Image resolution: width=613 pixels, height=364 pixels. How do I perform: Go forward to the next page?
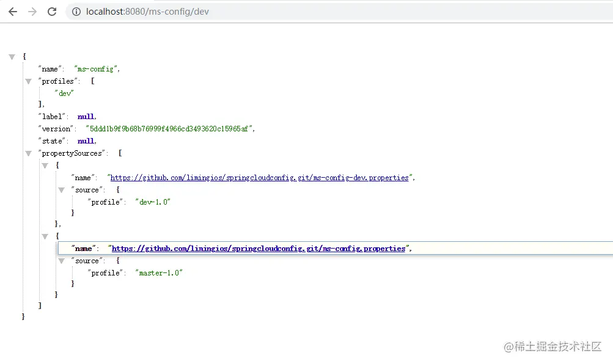click(x=32, y=12)
